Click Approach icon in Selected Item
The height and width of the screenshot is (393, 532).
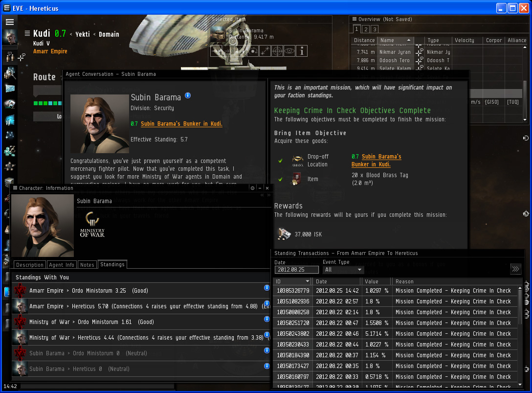[217, 51]
